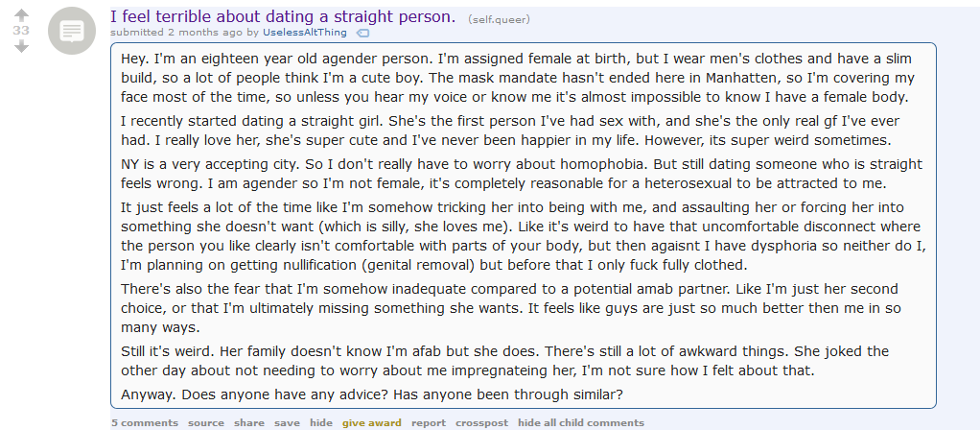
Task: Save the post via the save link
Action: click(287, 422)
